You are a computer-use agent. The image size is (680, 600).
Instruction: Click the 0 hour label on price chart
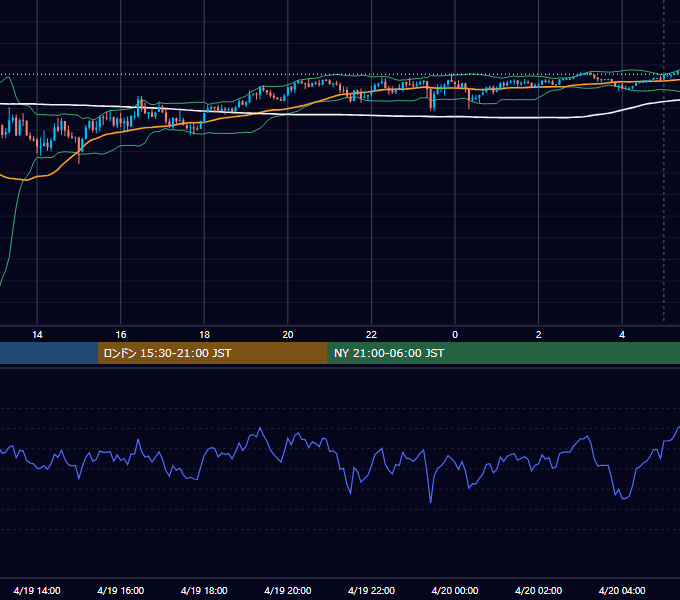click(455, 335)
